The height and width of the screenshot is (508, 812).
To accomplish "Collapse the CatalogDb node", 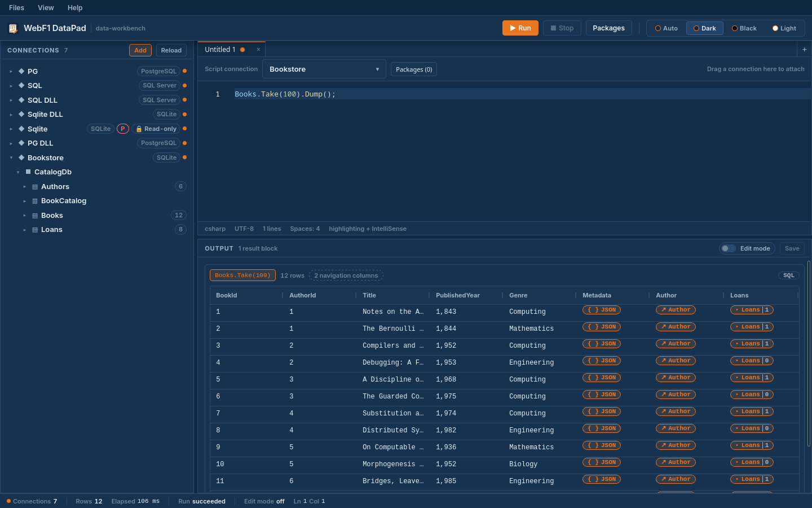I will coord(17,172).
